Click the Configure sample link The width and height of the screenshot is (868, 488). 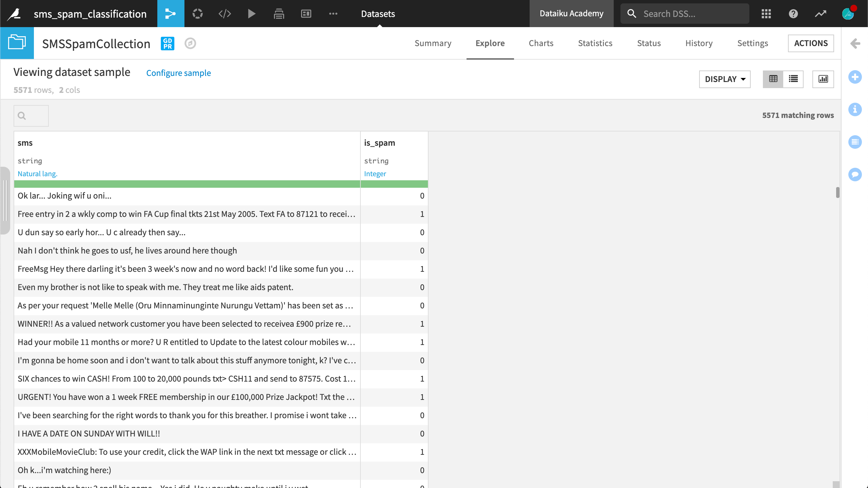point(178,73)
